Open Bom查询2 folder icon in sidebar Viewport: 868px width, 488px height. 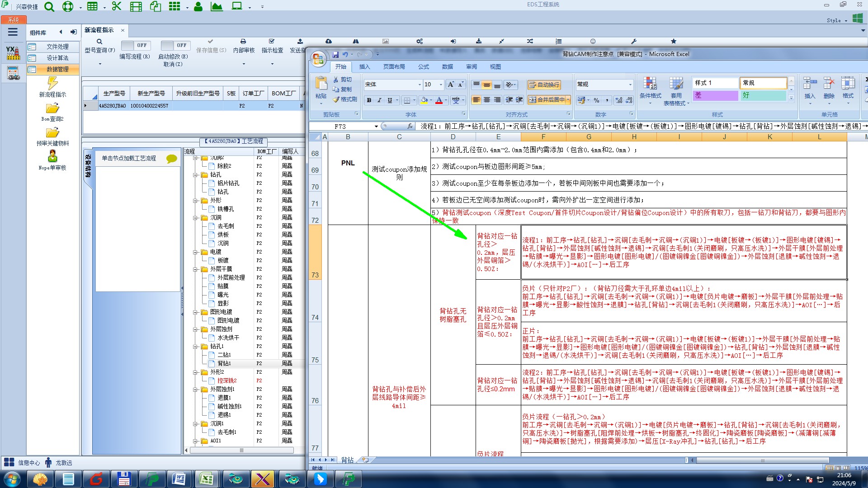coord(52,109)
